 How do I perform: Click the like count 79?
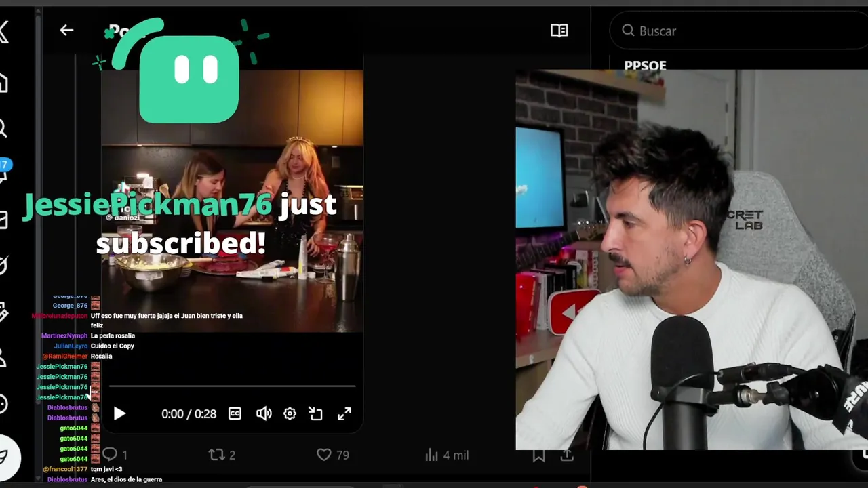[342, 455]
